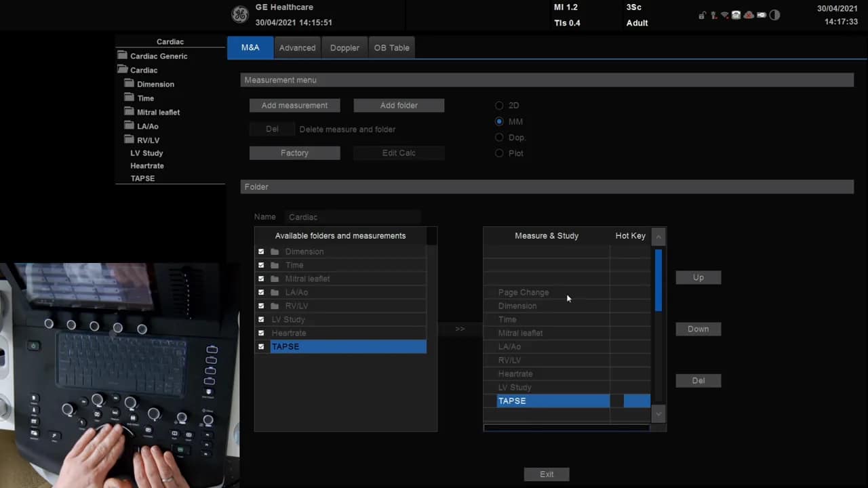Click the Add measurement button

point(294,106)
